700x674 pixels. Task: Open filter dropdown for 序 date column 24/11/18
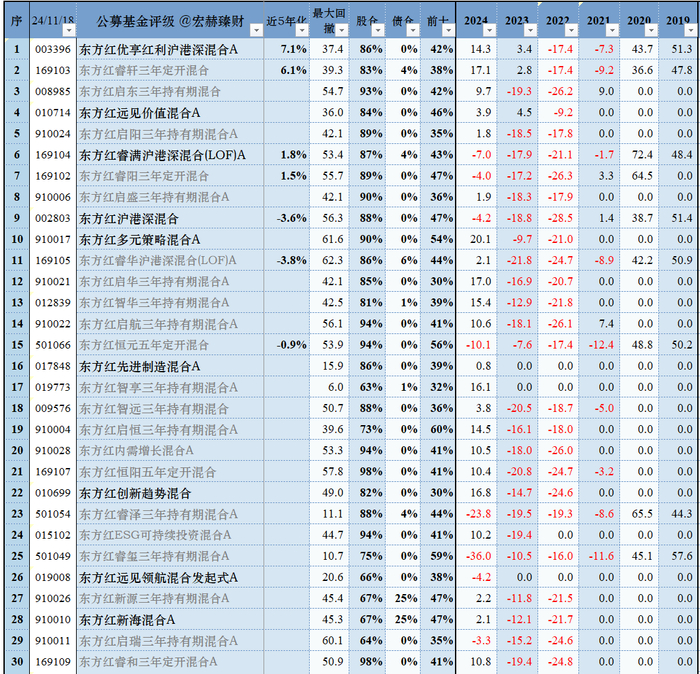coord(69,30)
